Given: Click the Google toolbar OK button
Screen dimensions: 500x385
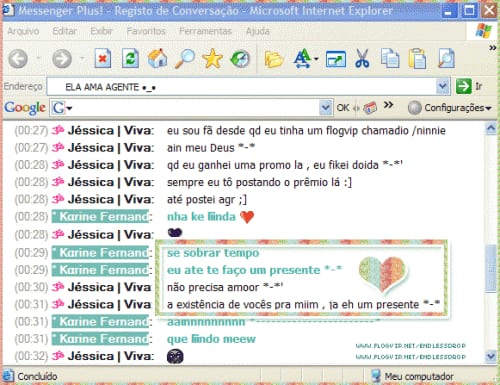Looking at the screenshot, I should click(x=343, y=108).
